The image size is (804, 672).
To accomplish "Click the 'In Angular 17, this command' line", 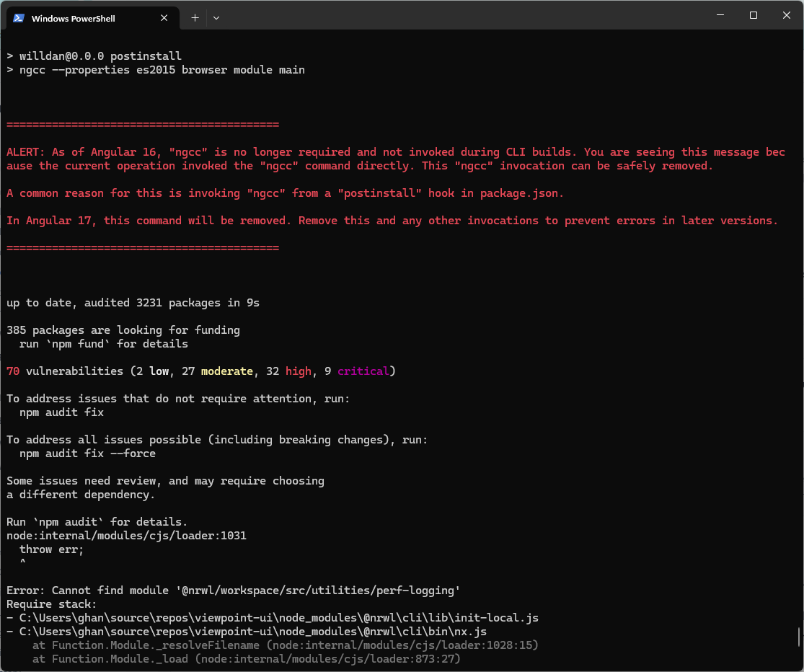I will tap(392, 221).
